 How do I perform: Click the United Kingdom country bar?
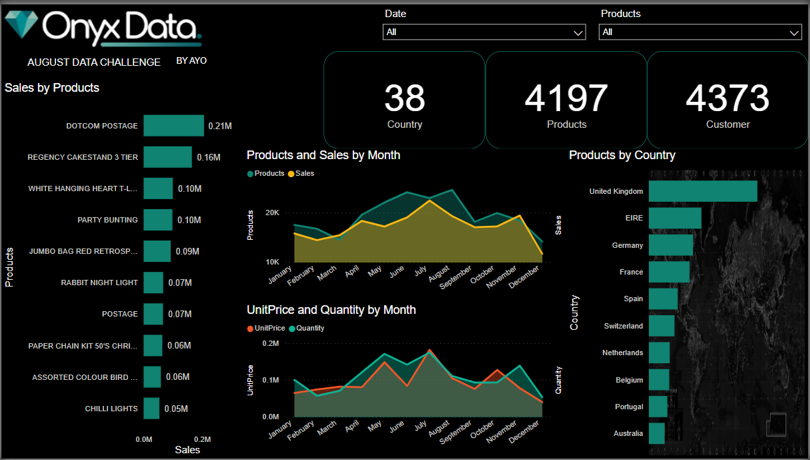pos(702,191)
